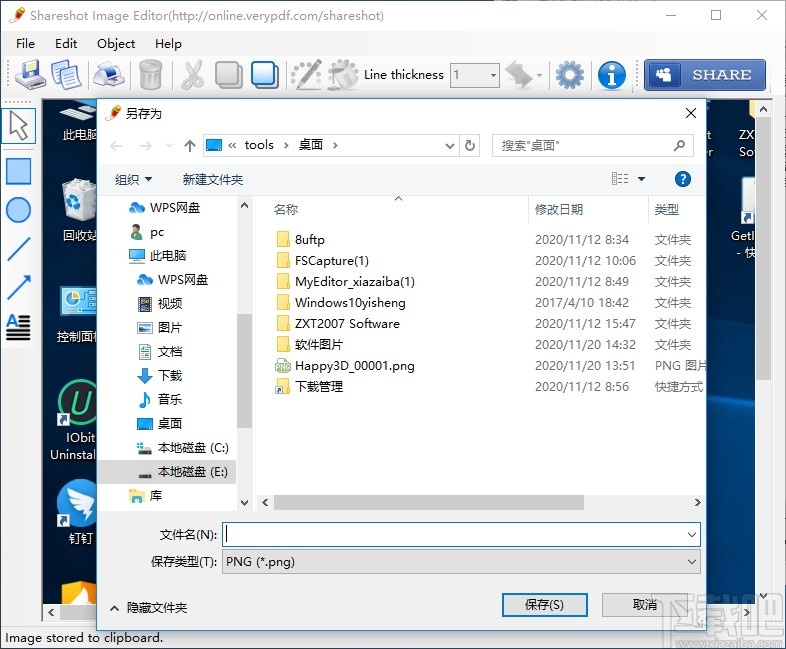Click the 取消 cancel button
Viewport: 786px width, 649px height.
[645, 605]
